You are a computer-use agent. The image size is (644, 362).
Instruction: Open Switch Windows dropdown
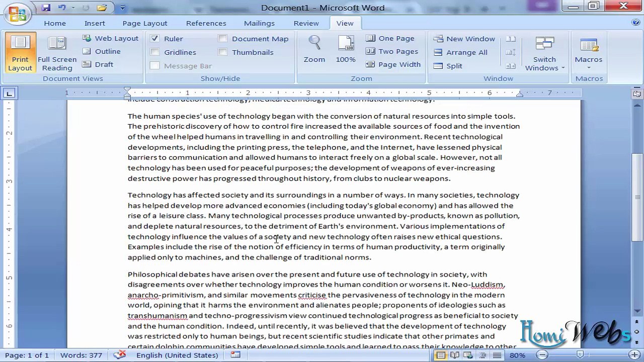[544, 53]
